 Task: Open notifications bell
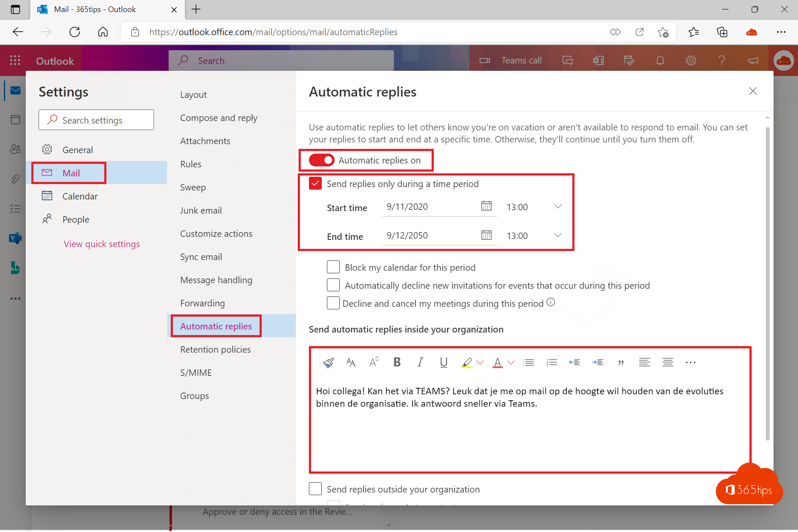(x=660, y=60)
